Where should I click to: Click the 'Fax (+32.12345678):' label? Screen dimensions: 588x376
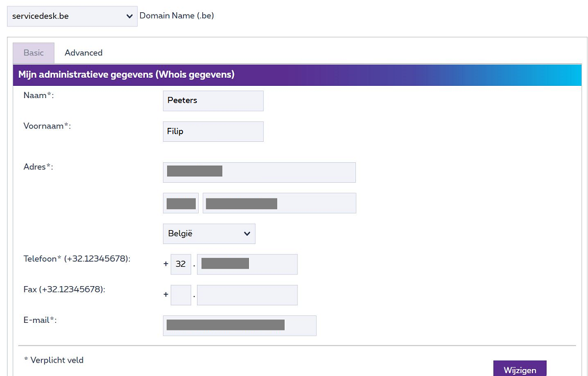point(64,289)
